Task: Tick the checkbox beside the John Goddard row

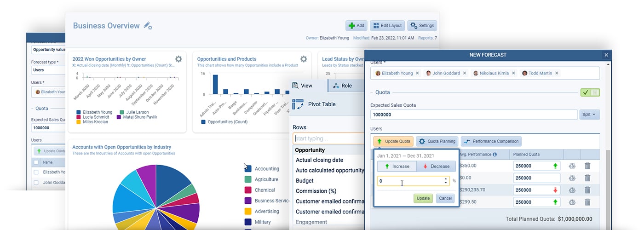Action: pyautogui.click(x=36, y=183)
